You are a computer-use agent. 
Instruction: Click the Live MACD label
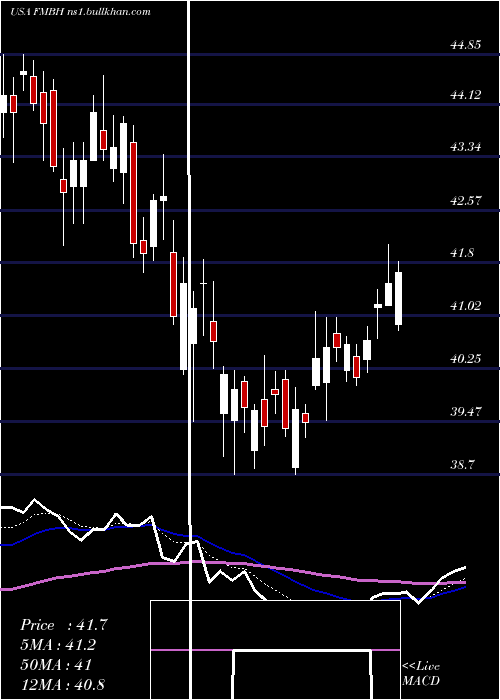421,674
